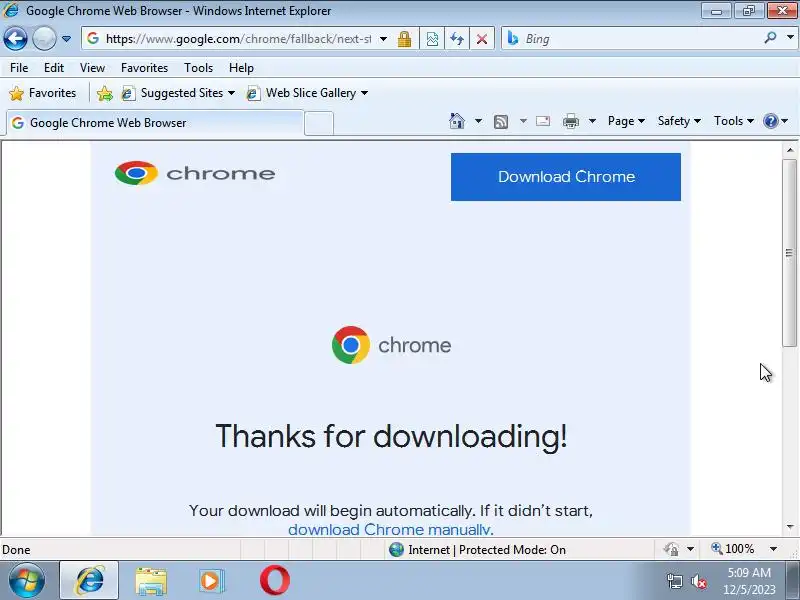Click Internet Explorer taskbar icon
The image size is (800, 600).
[89, 580]
